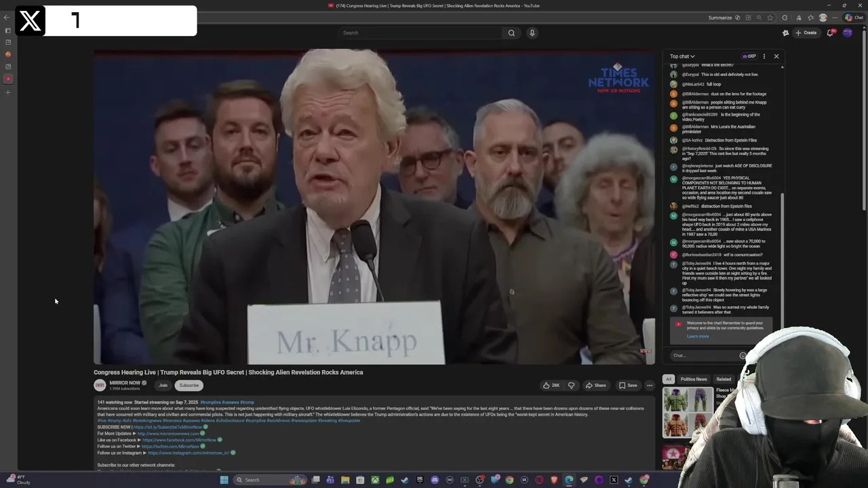The width and height of the screenshot is (868, 488).
Task: Open Edge profile avatar
Action: coord(823,18)
